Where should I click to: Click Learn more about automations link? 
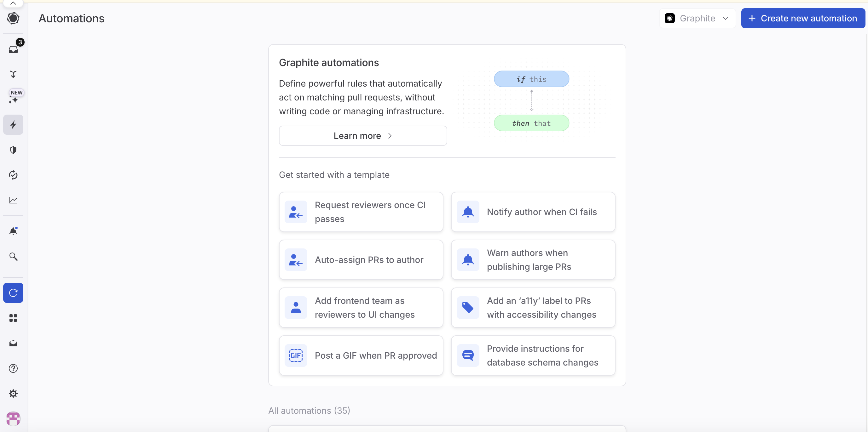click(362, 135)
